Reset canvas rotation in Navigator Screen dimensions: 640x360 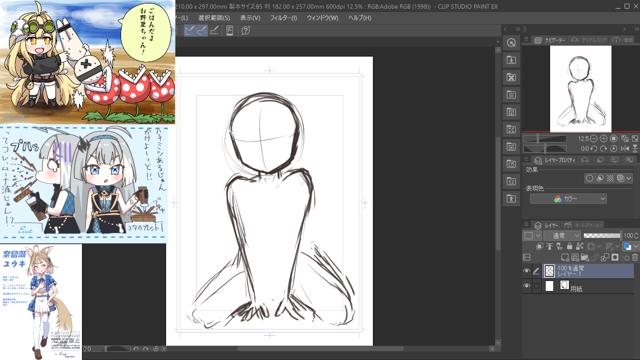coord(614,149)
